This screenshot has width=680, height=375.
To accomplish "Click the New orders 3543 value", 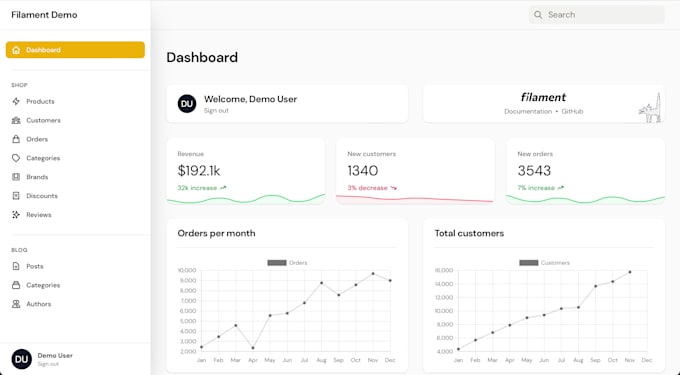I will 534,171.
